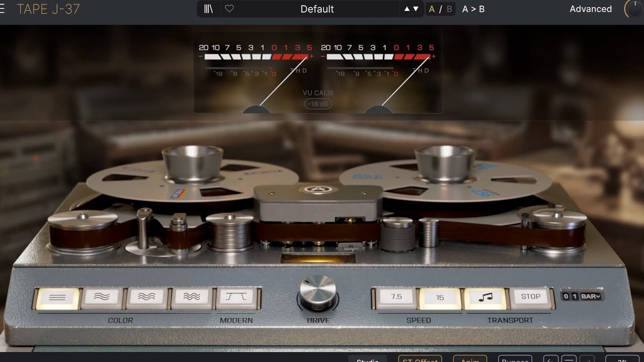Set tape speed to 15
The image size is (644, 362).
click(x=440, y=298)
